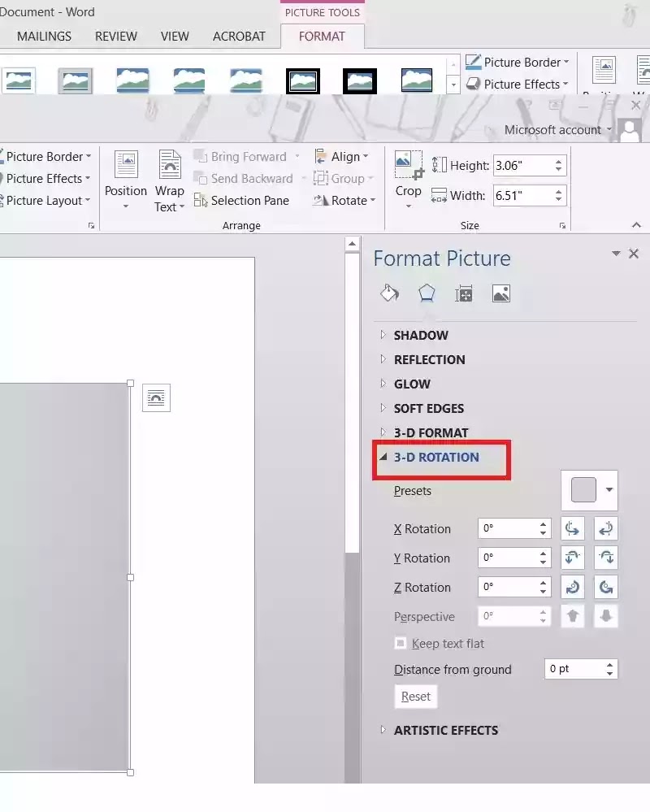Switch to the Acrobat tab
The height and width of the screenshot is (812, 650).
pos(239,37)
